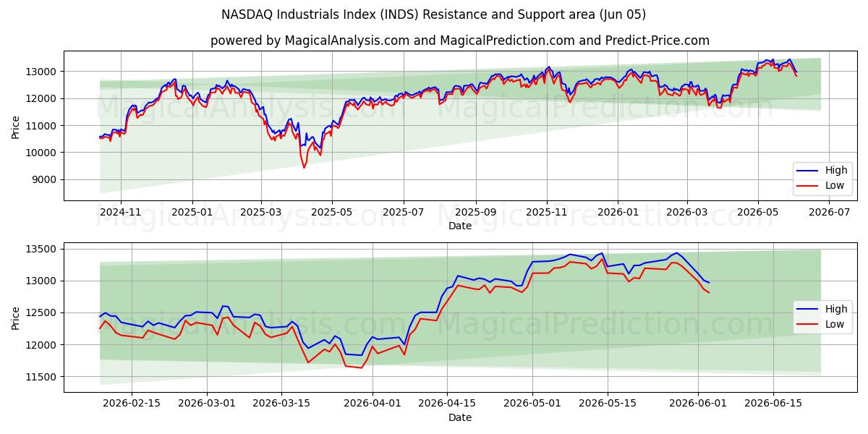Click the '11500' tick label on the bottom chart
The width and height of the screenshot is (868, 434).
click(x=42, y=377)
